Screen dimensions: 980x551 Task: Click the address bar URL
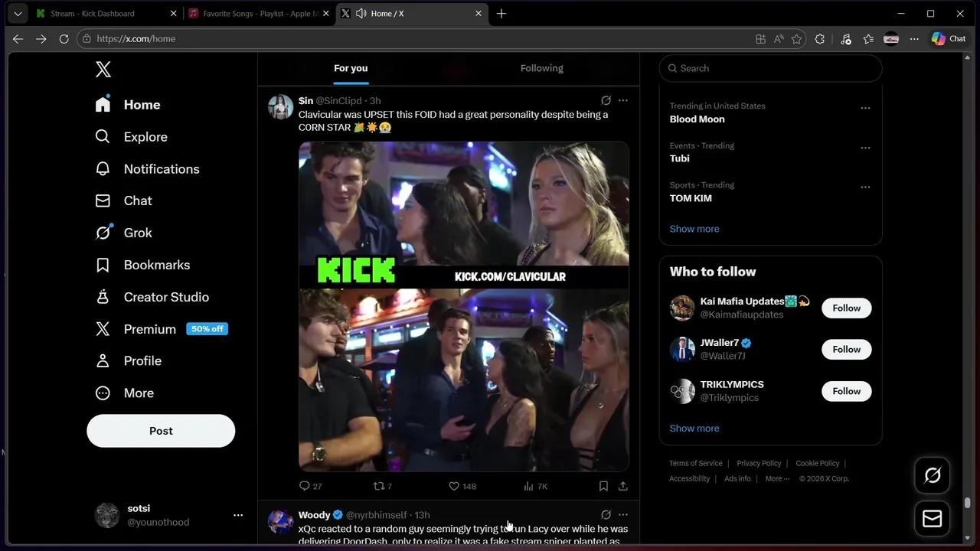point(136,38)
